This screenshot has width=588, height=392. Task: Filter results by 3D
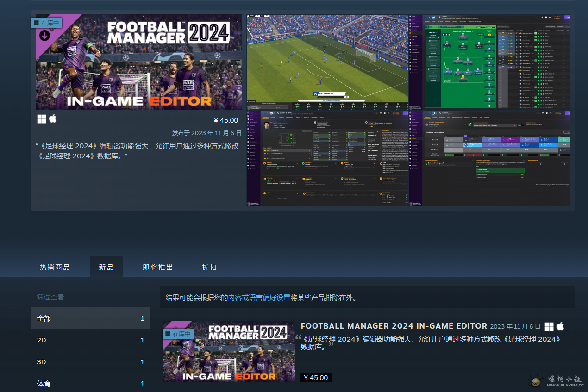(91, 362)
